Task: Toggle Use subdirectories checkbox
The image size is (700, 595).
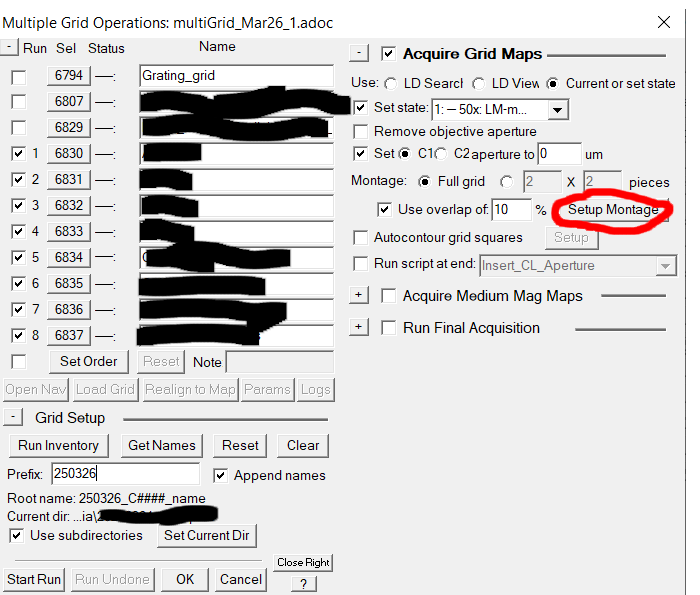Action: point(17,535)
